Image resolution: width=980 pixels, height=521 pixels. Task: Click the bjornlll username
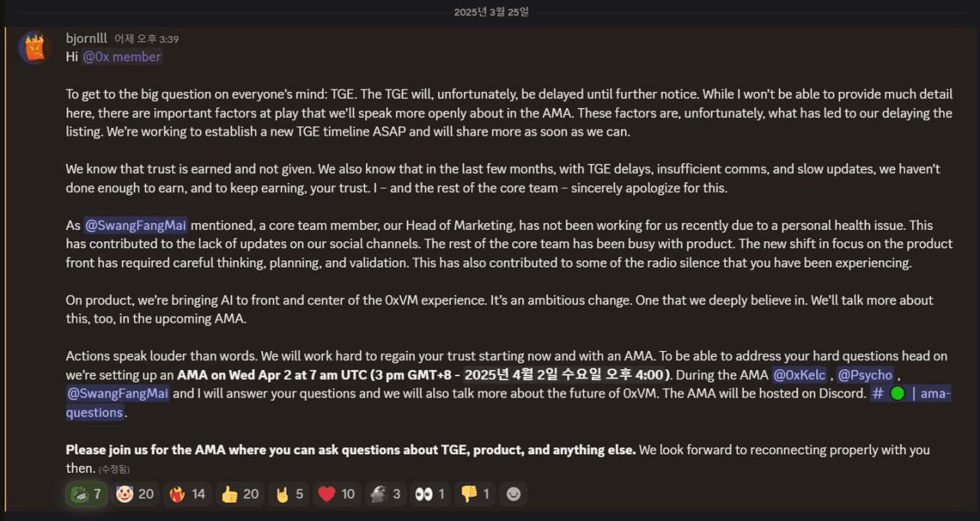pyautogui.click(x=86, y=38)
